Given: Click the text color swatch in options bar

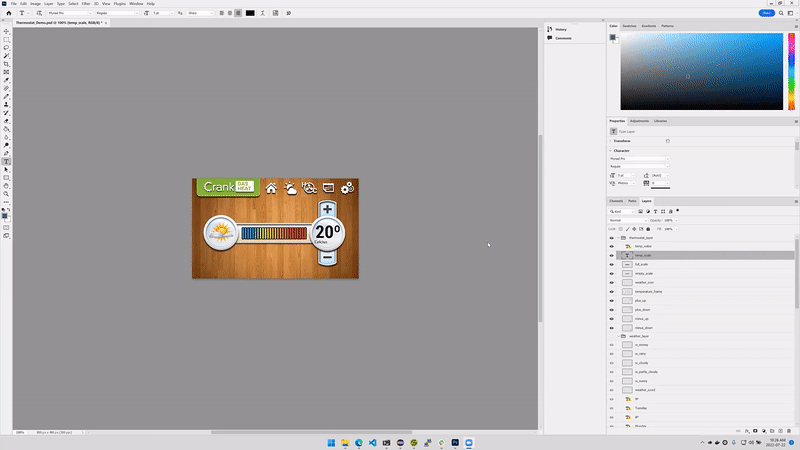Looking at the screenshot, I should pos(250,13).
